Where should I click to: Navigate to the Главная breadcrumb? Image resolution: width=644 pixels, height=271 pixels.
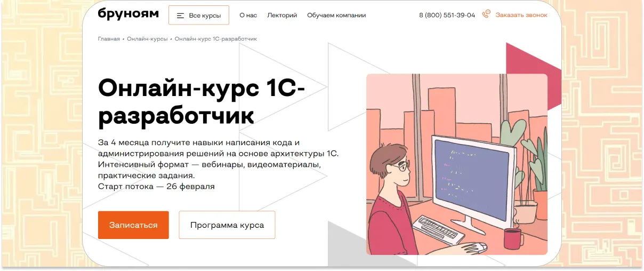[109, 39]
